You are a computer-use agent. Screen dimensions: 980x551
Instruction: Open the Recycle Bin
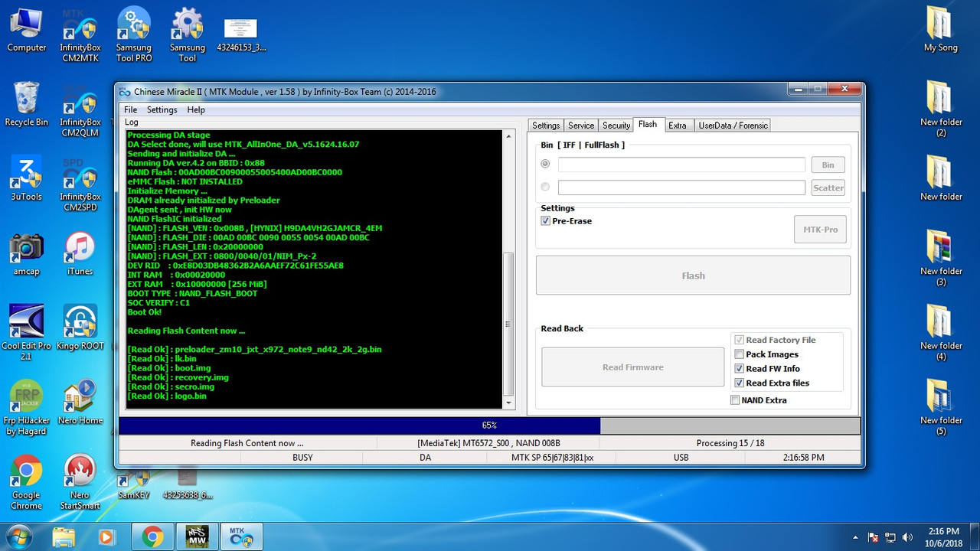coord(26,105)
